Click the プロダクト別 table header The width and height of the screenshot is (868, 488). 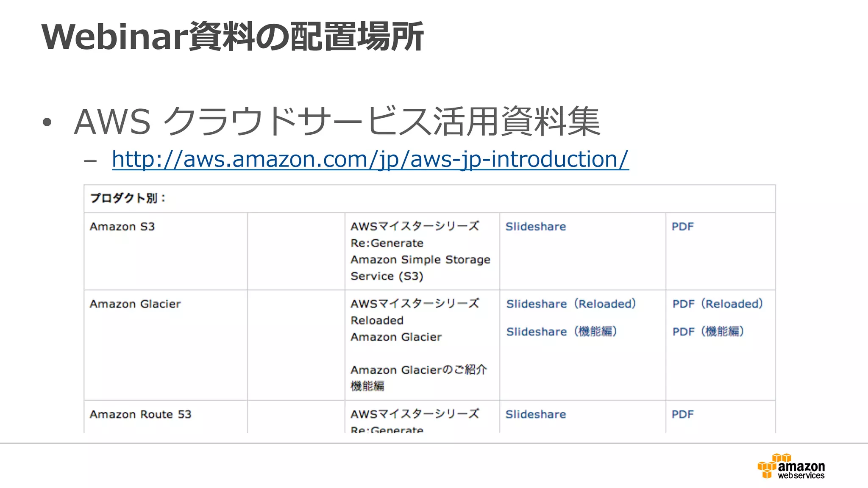[x=128, y=198]
